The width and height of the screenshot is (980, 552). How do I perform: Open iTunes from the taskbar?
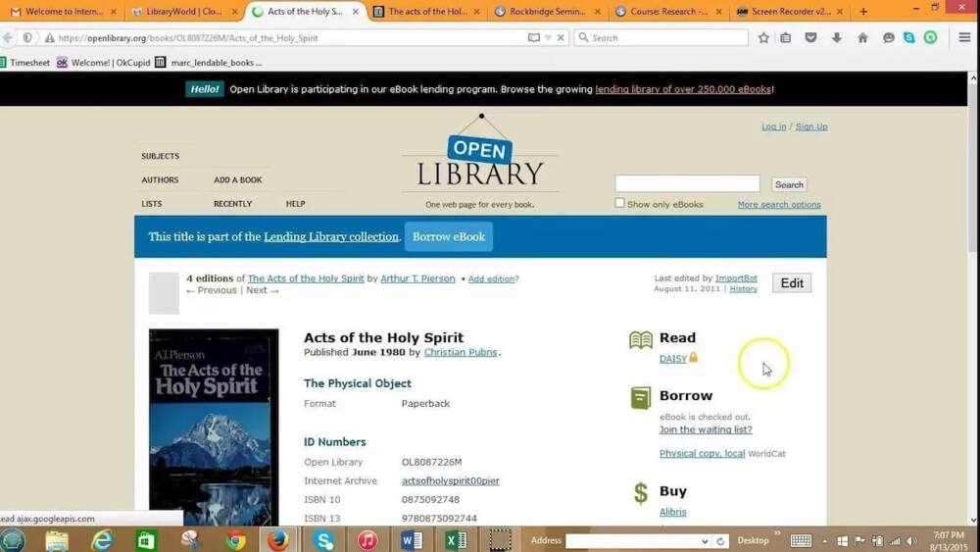[367, 539]
